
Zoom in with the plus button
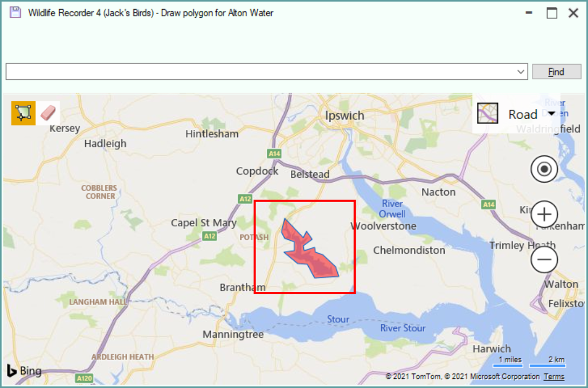pyautogui.click(x=544, y=214)
